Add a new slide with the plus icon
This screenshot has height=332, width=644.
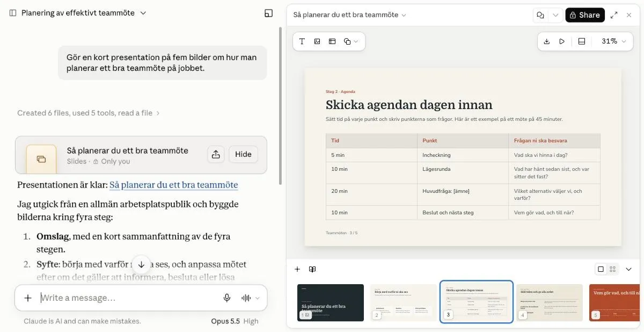point(297,269)
